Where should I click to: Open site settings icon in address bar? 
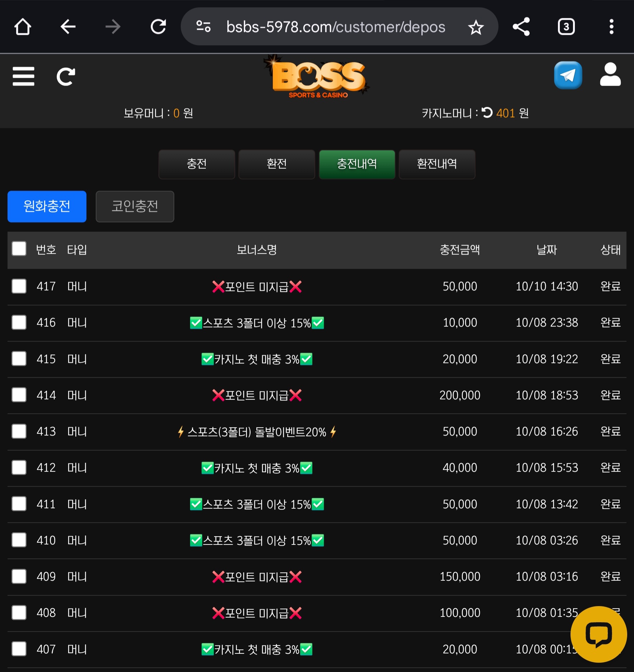pyautogui.click(x=203, y=27)
